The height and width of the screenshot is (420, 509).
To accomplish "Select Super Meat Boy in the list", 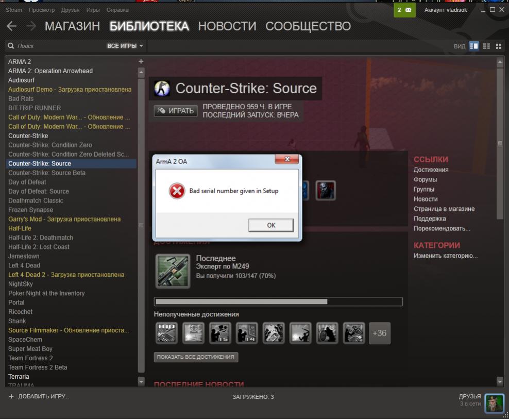I will pyautogui.click(x=72, y=349).
